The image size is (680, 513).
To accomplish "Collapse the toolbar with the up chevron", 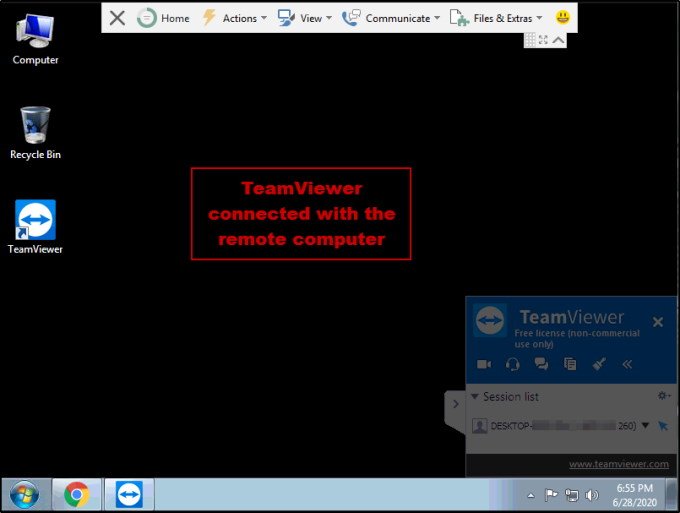I will [x=558, y=40].
